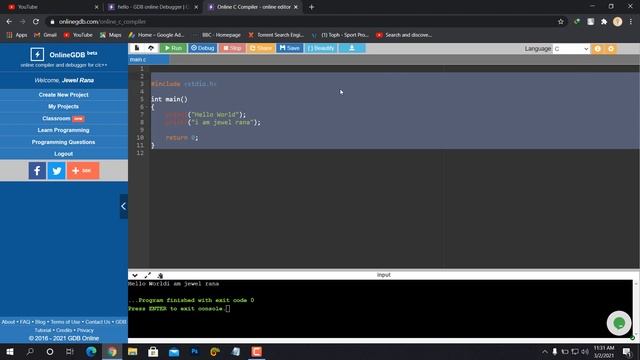The height and width of the screenshot is (360, 640).
Task: Select the main.c file tab
Action: 148,60
